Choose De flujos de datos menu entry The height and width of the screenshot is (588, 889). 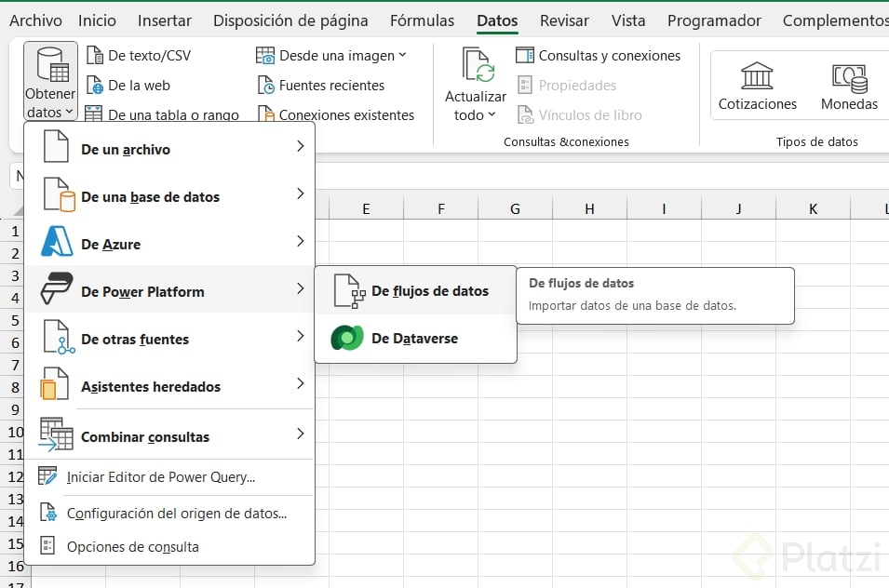429,291
